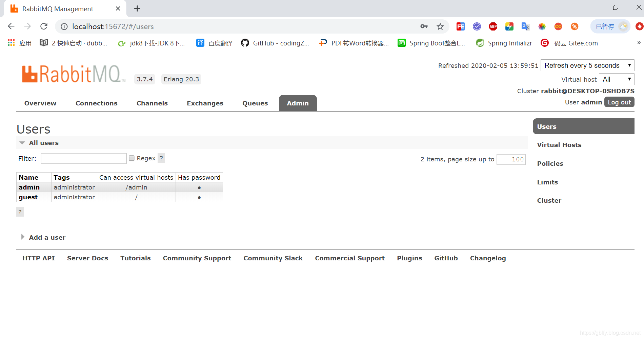Select Users in the admin sidebar

584,126
